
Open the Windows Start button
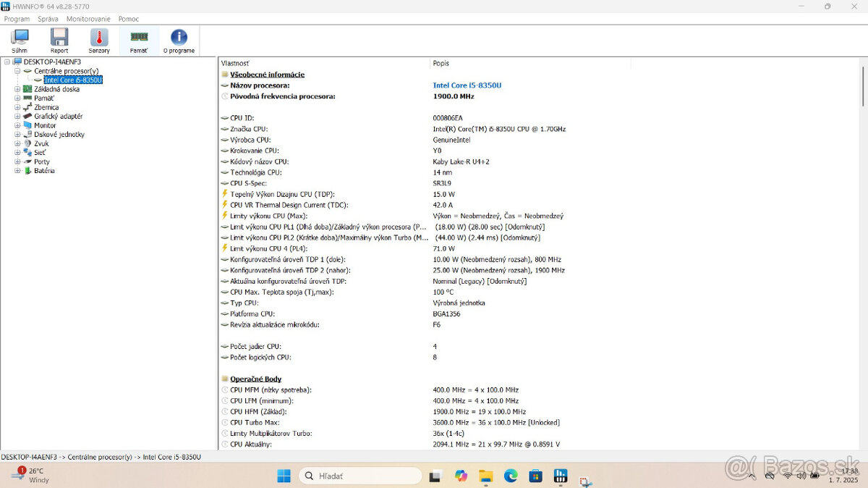[284, 475]
